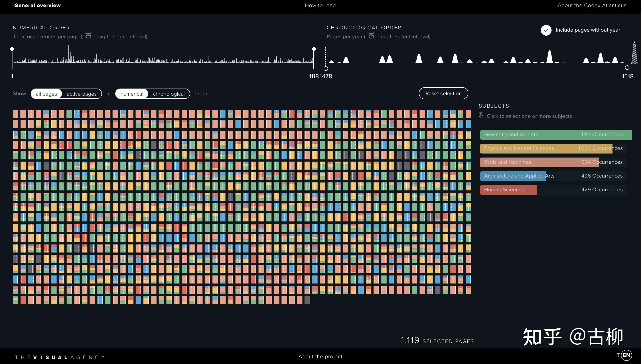
Task: Switch view to active pages
Action: point(81,94)
